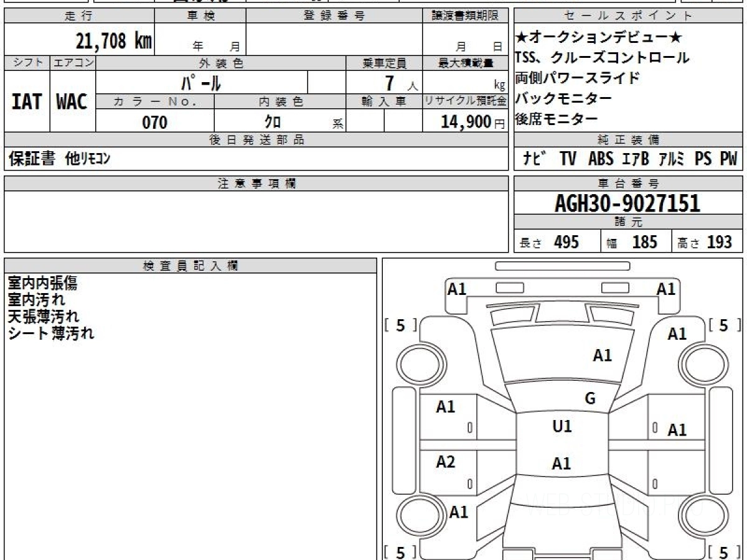The image size is (747, 560).
Task: Select the PS equipment label
Action: click(703, 159)
